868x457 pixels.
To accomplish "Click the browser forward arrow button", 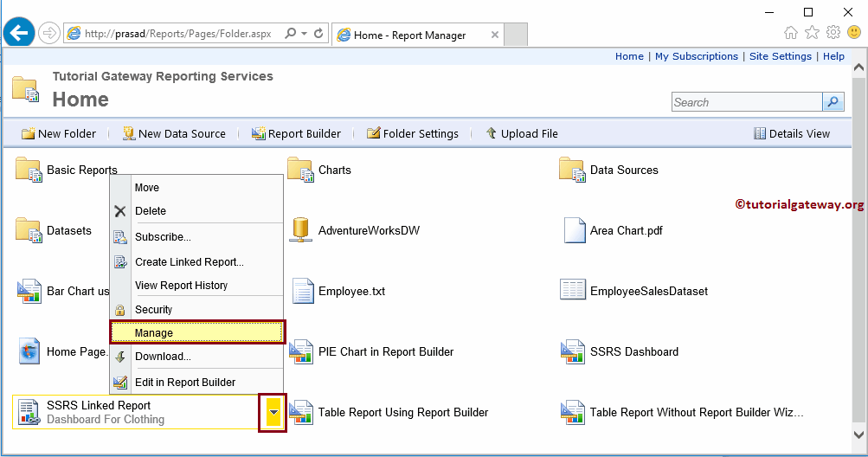I will (49, 33).
